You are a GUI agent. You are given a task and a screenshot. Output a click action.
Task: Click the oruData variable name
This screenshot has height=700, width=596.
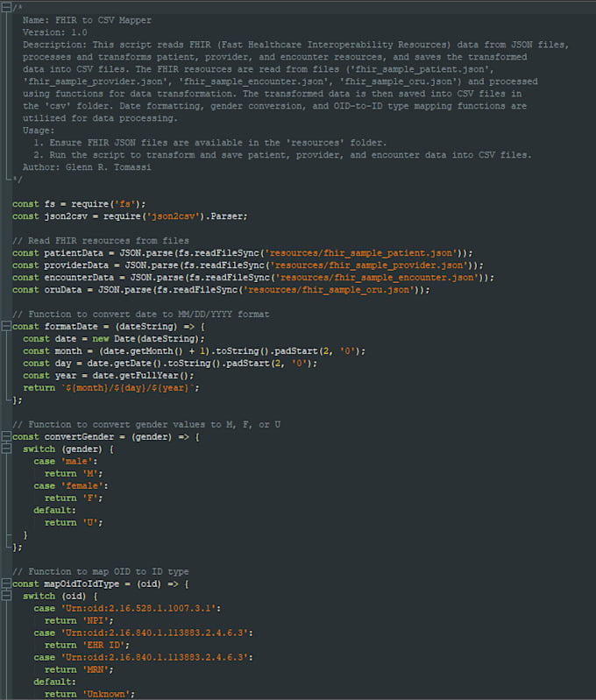click(x=63, y=290)
